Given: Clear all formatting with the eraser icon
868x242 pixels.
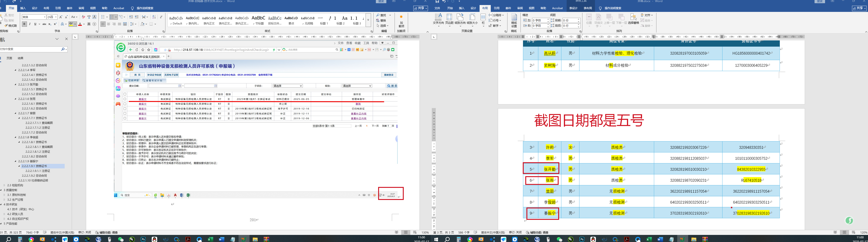Looking at the screenshot, I should [83, 17].
